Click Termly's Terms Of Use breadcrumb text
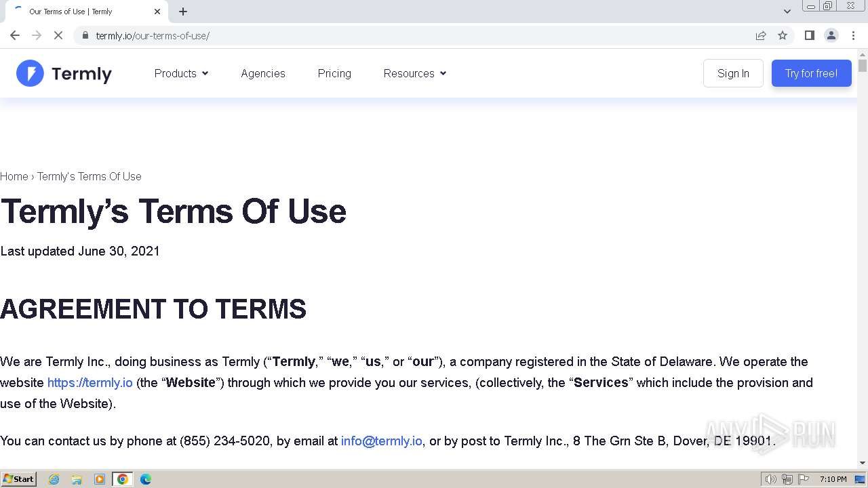Image resolution: width=868 pixels, height=488 pixels. pos(90,176)
